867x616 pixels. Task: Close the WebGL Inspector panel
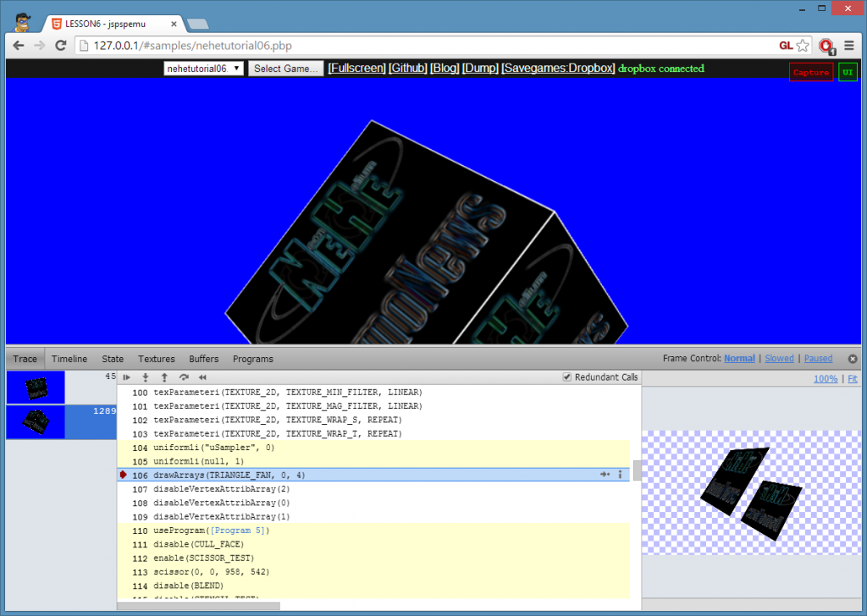853,359
